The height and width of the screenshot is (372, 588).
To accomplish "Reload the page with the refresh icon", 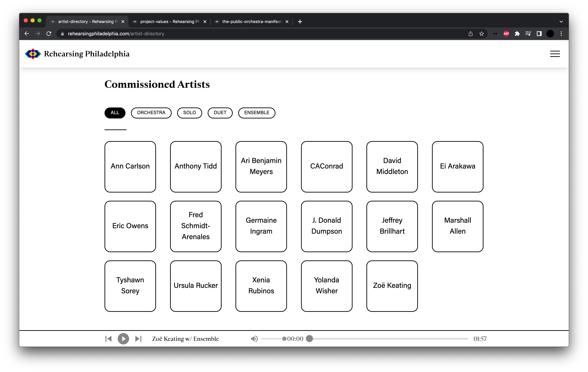I will (49, 34).
